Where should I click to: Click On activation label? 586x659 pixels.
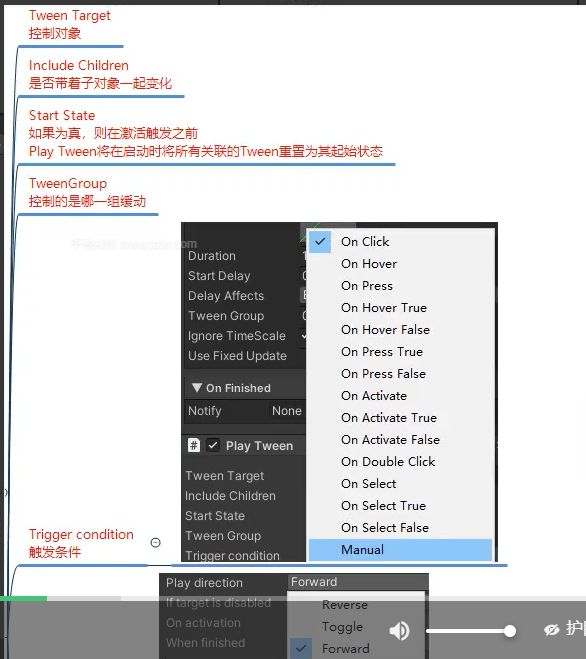tap(203, 623)
